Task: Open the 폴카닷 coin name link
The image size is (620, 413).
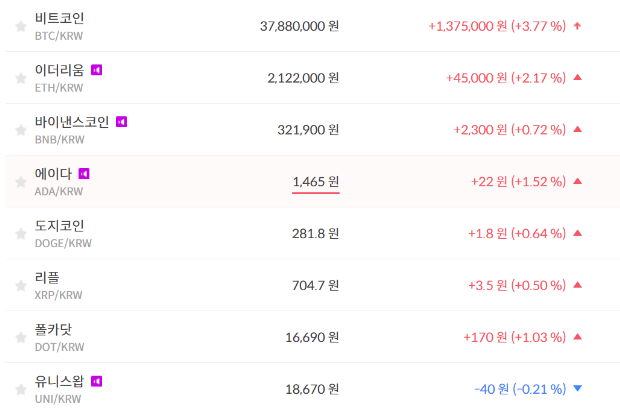Action: tap(53, 329)
